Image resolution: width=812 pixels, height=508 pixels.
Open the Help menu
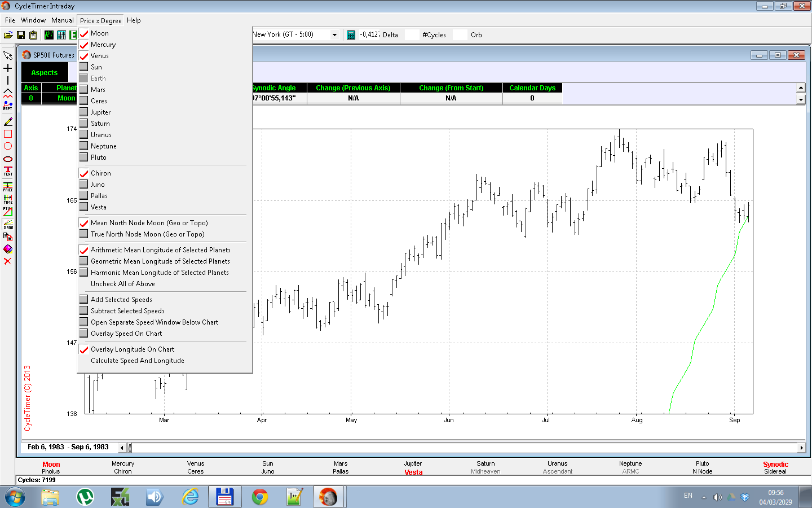click(134, 20)
